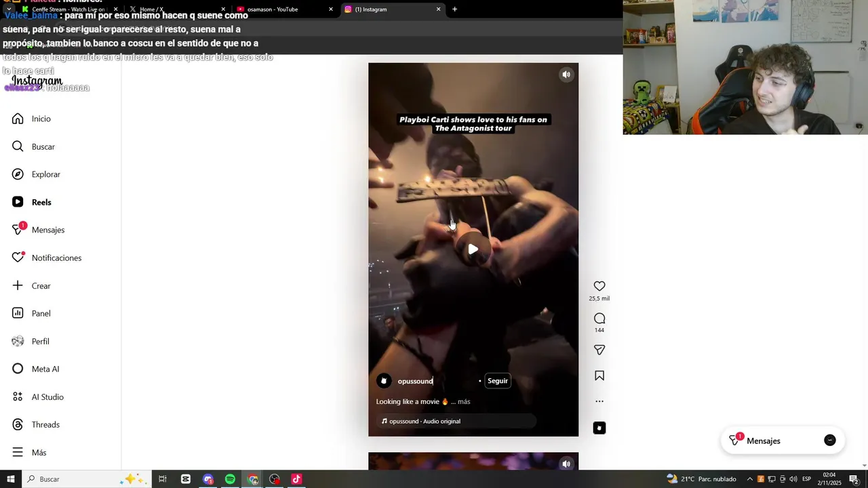The image size is (868, 488).
Task: Close the osamason YouTube tab
Action: [331, 9]
